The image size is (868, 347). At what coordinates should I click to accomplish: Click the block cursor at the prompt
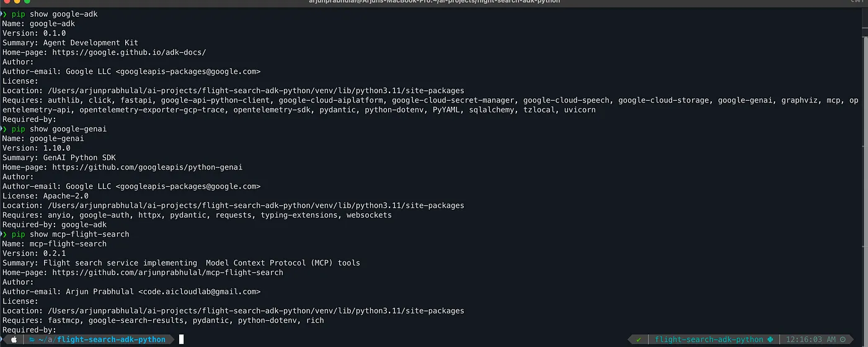coord(181,340)
